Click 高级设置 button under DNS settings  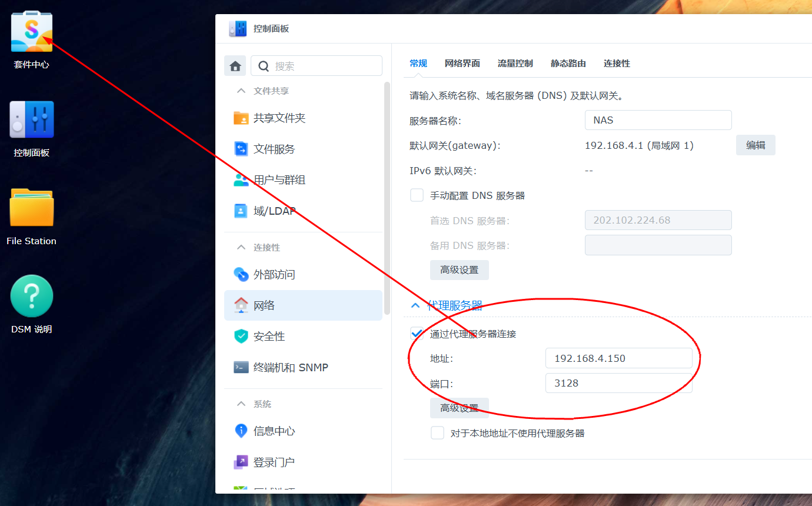click(460, 270)
